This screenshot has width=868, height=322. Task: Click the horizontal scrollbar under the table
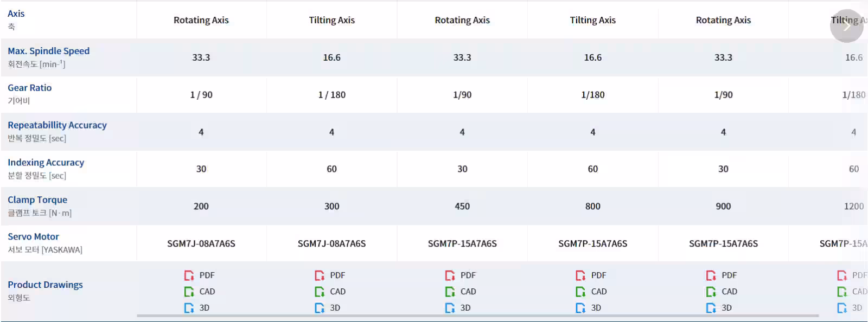[478, 315]
